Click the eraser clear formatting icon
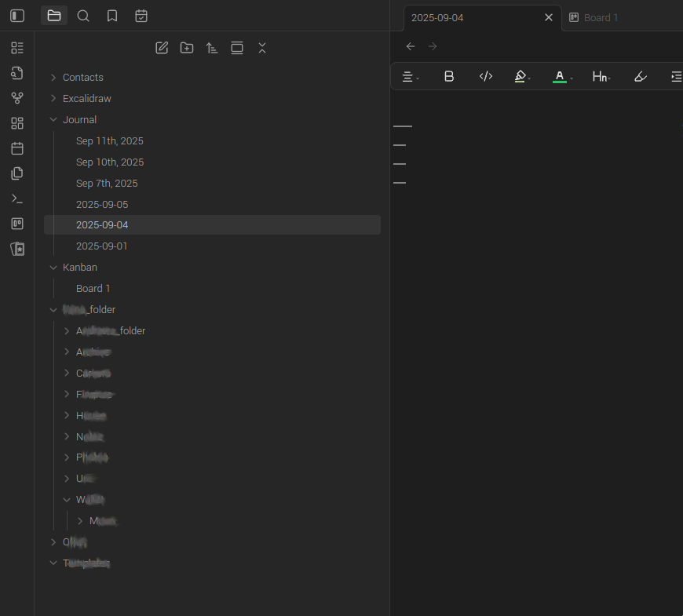Image resolution: width=683 pixels, height=616 pixels. 640,76
